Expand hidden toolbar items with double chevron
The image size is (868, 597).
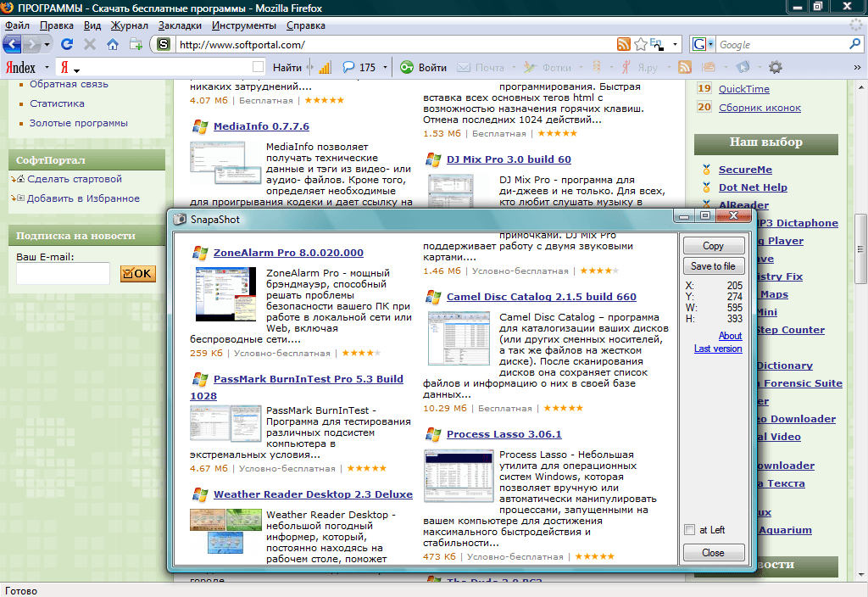tap(857, 68)
